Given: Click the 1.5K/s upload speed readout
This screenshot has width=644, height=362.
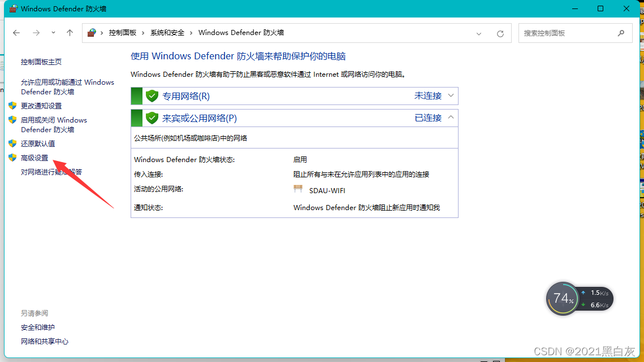Looking at the screenshot, I should pyautogui.click(x=599, y=293).
